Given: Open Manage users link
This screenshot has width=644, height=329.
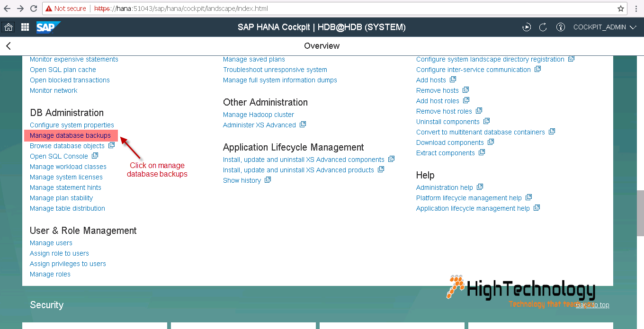Looking at the screenshot, I should pyautogui.click(x=51, y=243).
